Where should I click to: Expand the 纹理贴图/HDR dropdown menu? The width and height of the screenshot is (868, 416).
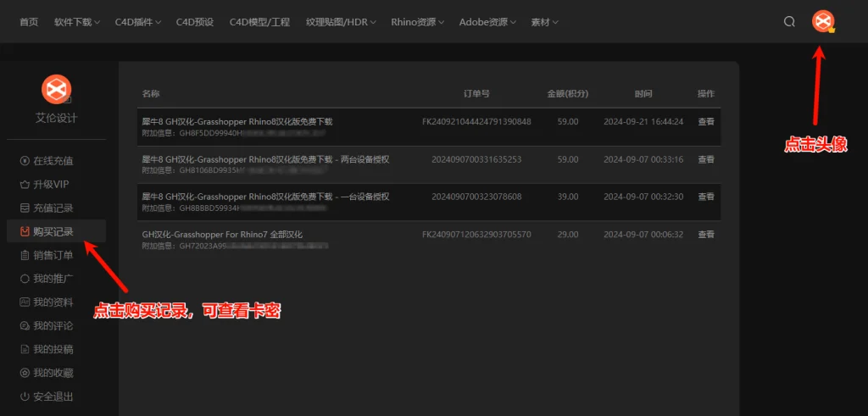click(x=341, y=22)
